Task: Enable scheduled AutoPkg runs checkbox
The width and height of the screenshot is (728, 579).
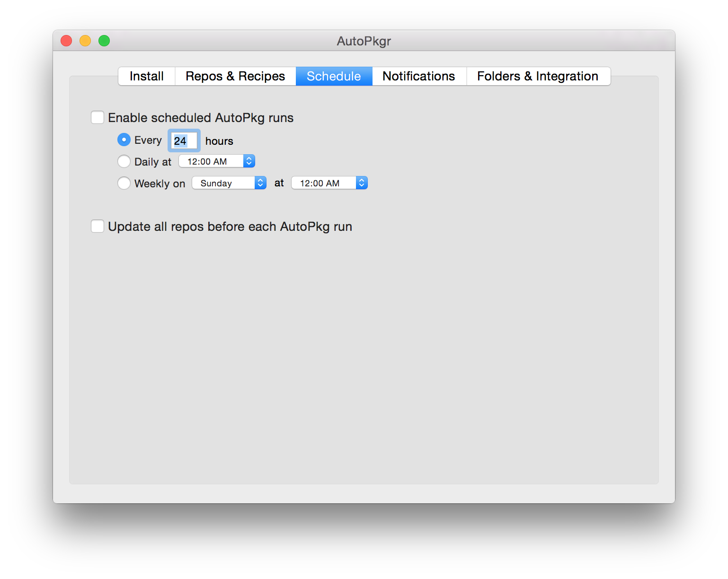Action: click(x=98, y=117)
